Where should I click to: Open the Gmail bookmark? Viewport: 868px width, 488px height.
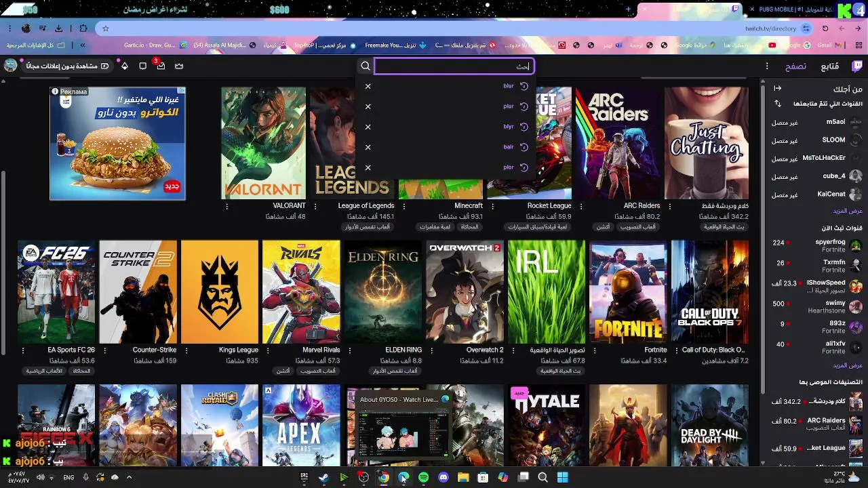tap(831, 45)
